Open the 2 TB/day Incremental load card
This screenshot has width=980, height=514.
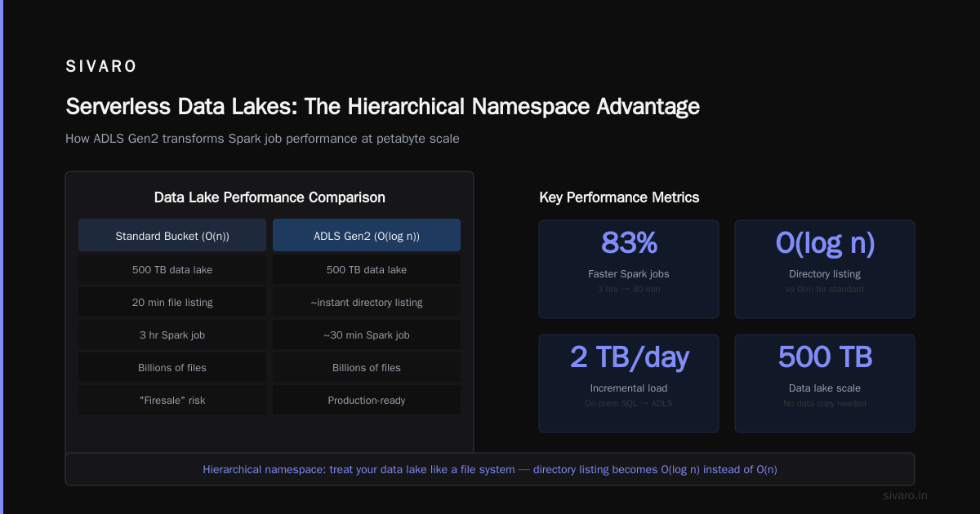[x=629, y=383]
